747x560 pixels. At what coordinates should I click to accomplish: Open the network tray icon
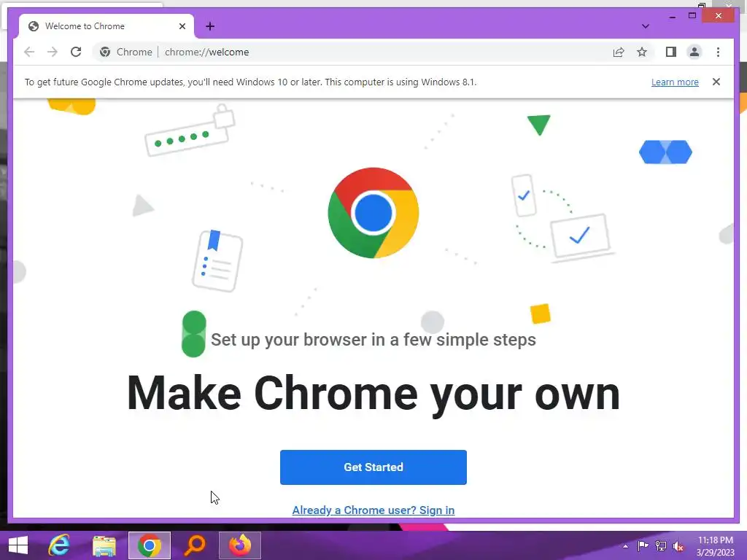click(x=661, y=545)
